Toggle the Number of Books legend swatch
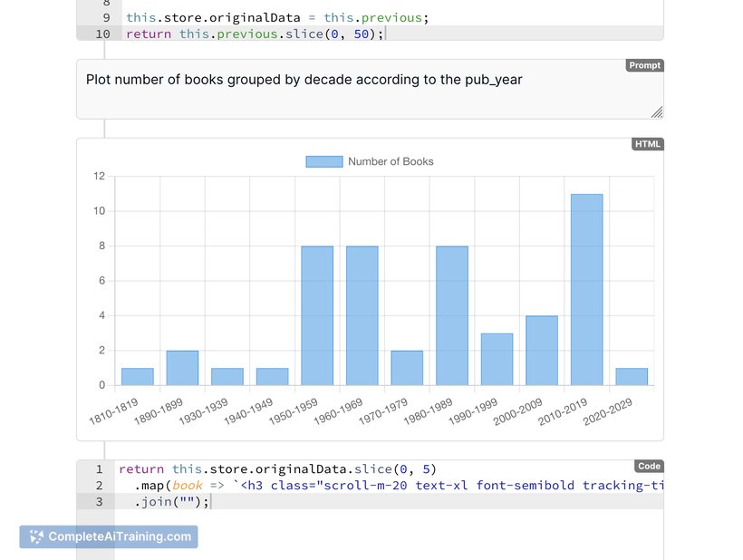The height and width of the screenshot is (560, 743). tap(324, 161)
